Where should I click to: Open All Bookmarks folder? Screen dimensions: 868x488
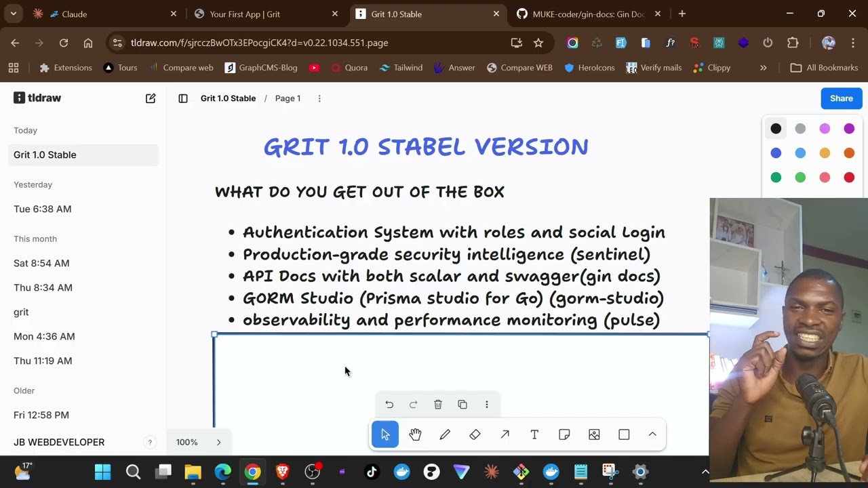[825, 68]
